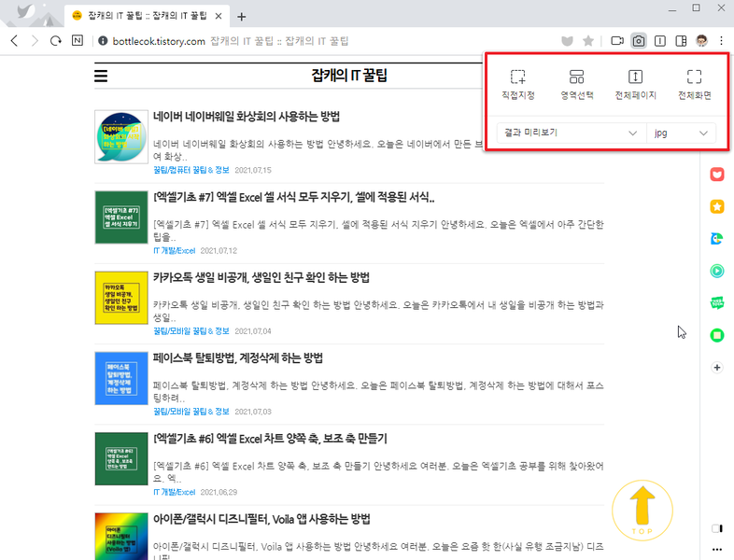
Task: Expand the 결과 미리보기 dropdown
Action: 571,133
